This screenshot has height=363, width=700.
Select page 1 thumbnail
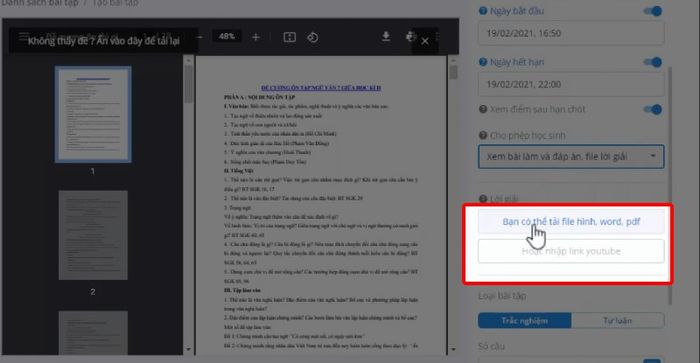(x=93, y=114)
